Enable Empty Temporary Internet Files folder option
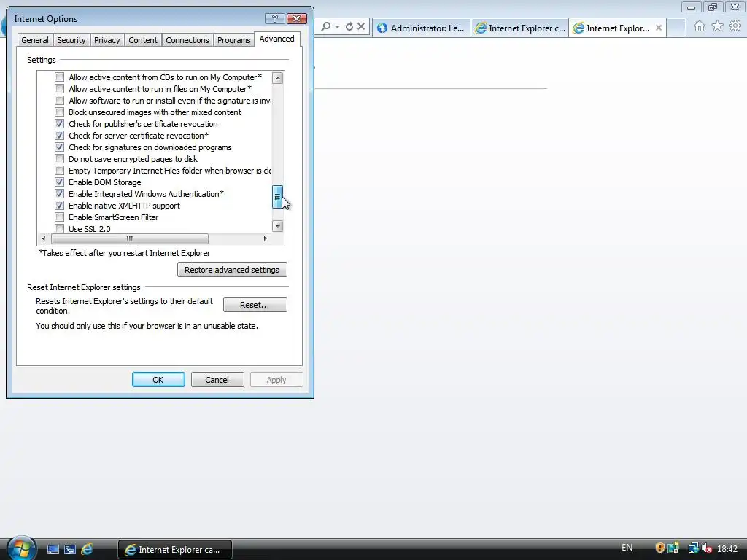The height and width of the screenshot is (560, 747). tap(59, 171)
